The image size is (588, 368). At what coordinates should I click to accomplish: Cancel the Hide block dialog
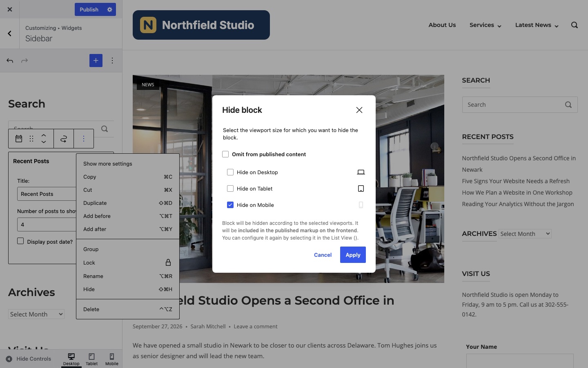pyautogui.click(x=323, y=255)
